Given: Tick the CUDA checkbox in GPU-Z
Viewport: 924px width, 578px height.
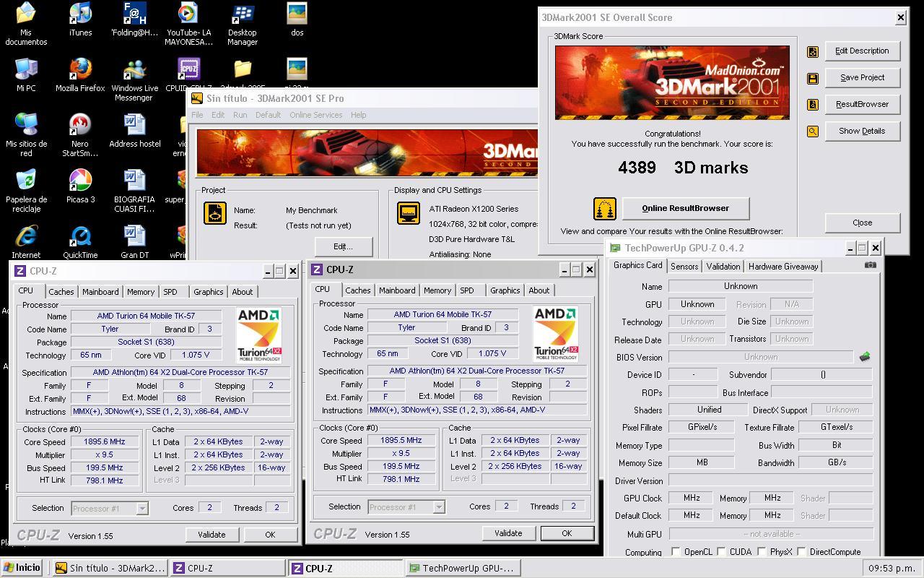Looking at the screenshot, I should click(x=721, y=552).
